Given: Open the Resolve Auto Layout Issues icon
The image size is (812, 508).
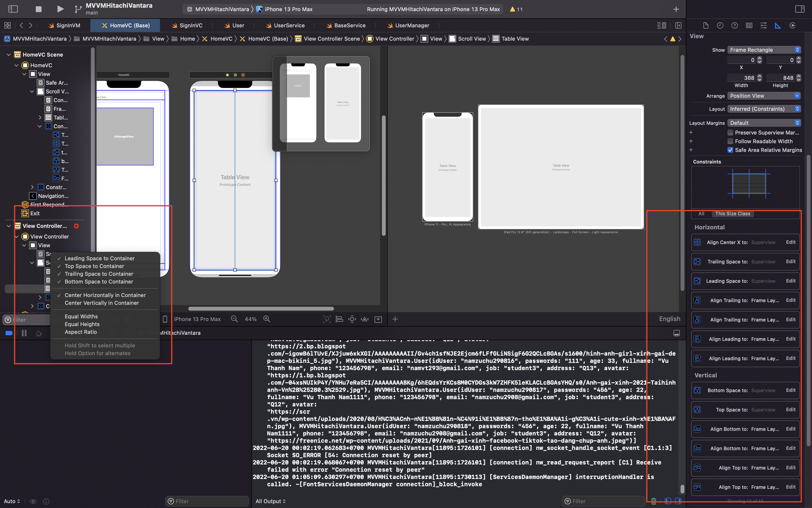Looking at the screenshot, I should tap(365, 319).
